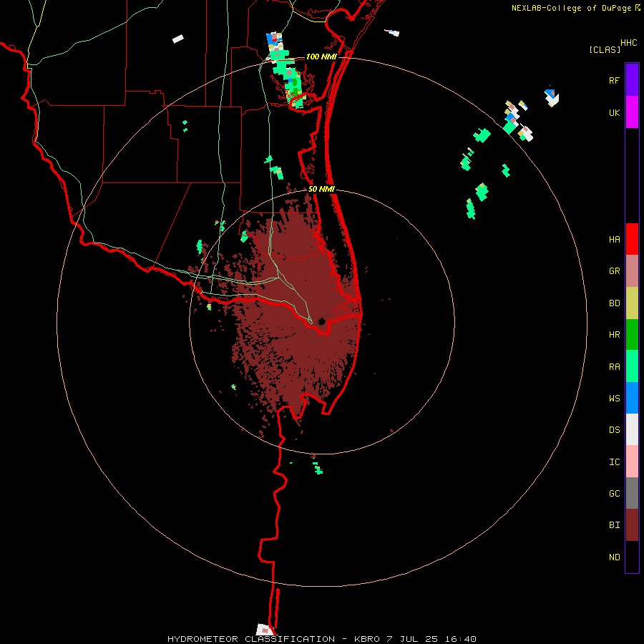This screenshot has height=644, width=644.
Task: Click the RA legend label
Action: coord(614,367)
